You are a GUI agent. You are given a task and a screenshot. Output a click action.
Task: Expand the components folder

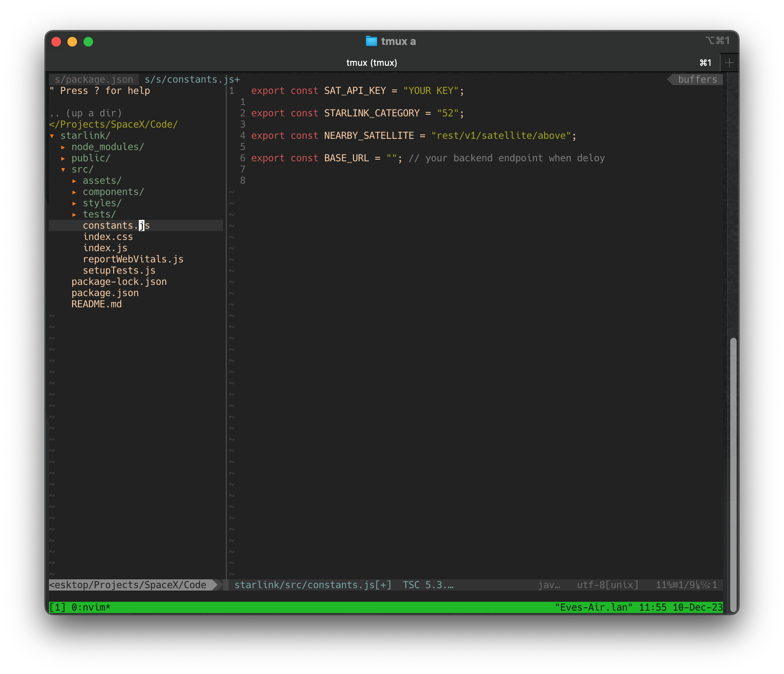tap(114, 192)
